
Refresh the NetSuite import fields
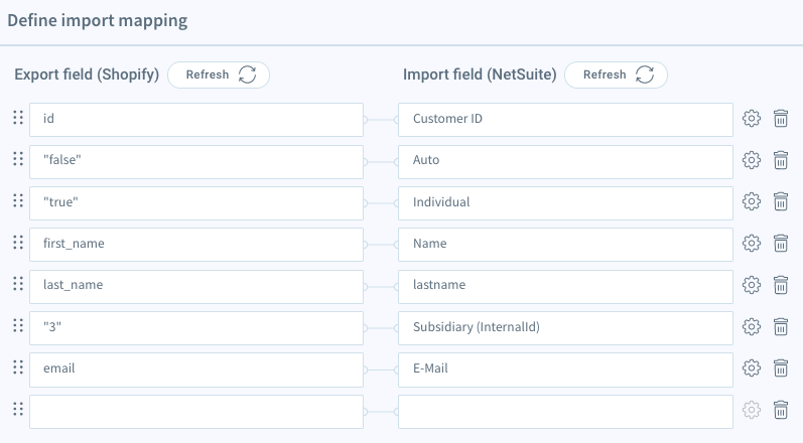(616, 75)
